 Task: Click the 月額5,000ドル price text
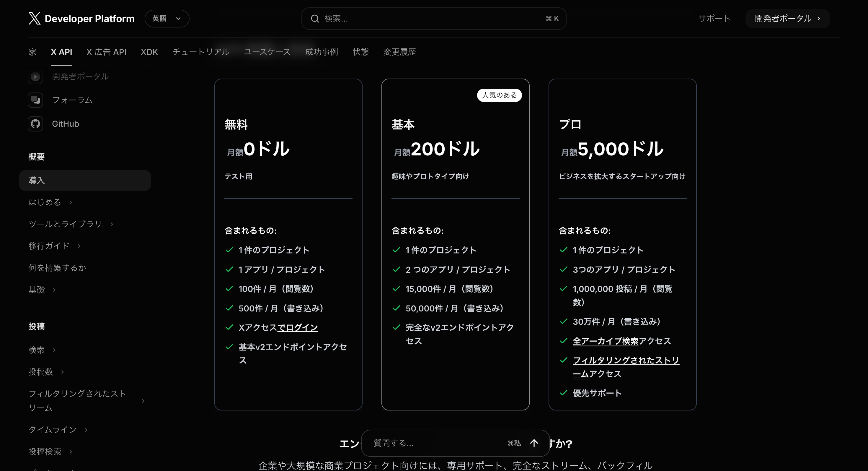point(612,149)
